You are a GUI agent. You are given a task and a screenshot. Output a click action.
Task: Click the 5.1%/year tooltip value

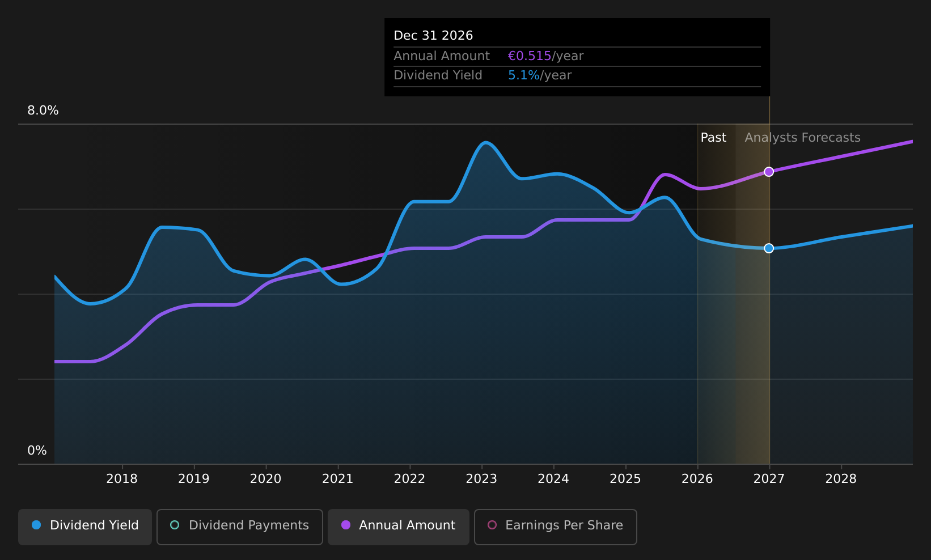click(540, 75)
